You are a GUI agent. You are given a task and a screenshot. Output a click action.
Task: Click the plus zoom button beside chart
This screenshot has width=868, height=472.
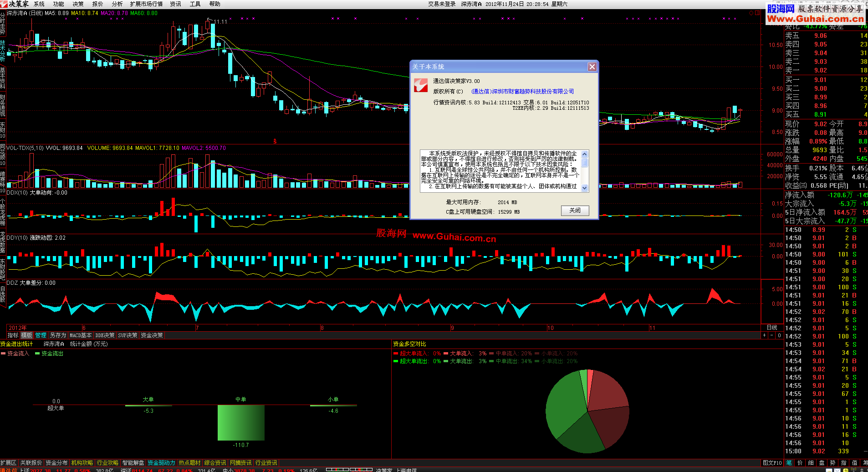(x=764, y=335)
